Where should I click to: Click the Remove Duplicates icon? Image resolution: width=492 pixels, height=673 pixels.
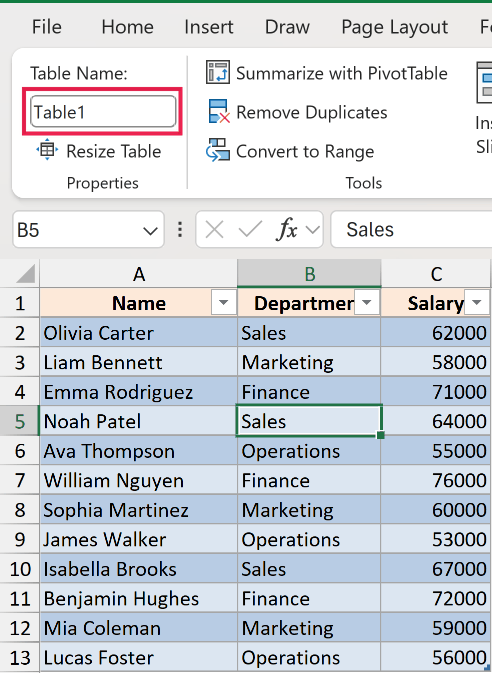coord(219,112)
